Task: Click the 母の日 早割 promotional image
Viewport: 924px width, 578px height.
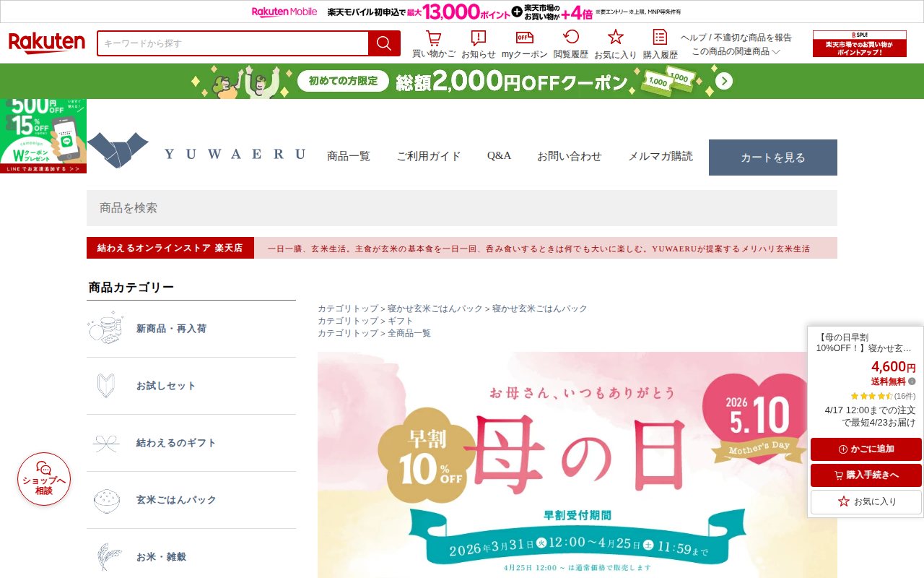Action: point(577,465)
